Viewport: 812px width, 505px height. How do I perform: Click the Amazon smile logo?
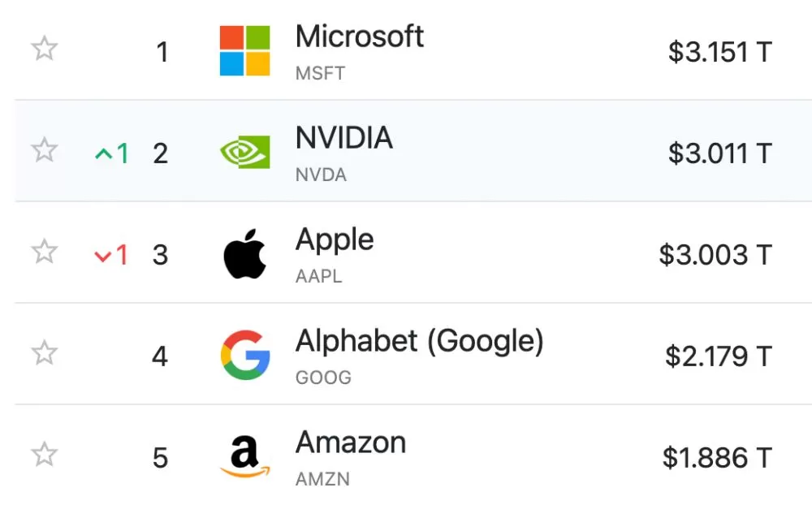pyautogui.click(x=245, y=456)
